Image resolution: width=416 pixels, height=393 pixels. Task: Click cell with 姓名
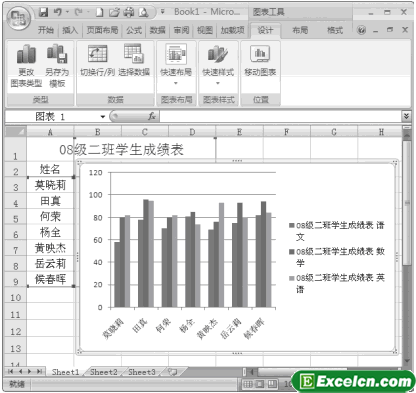50,169
